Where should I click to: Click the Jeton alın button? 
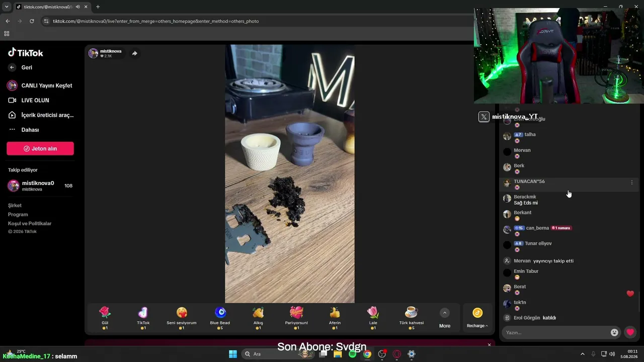(40, 148)
